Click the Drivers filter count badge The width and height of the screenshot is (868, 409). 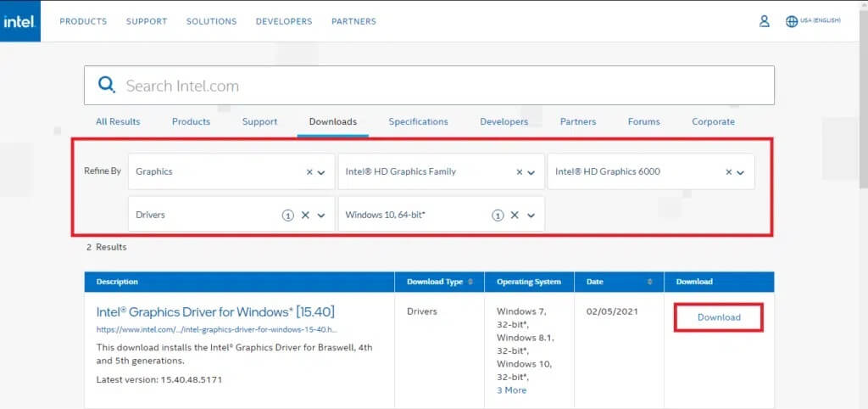click(288, 216)
